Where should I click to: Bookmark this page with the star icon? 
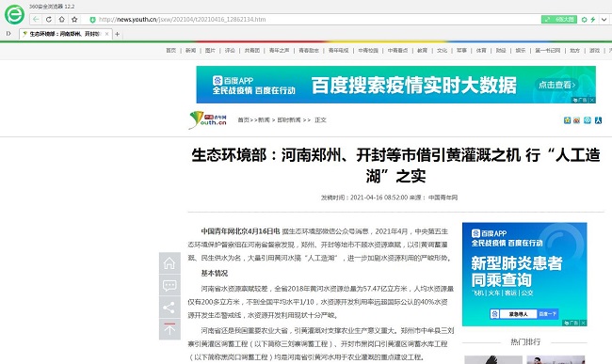pyautogui.click(x=74, y=19)
